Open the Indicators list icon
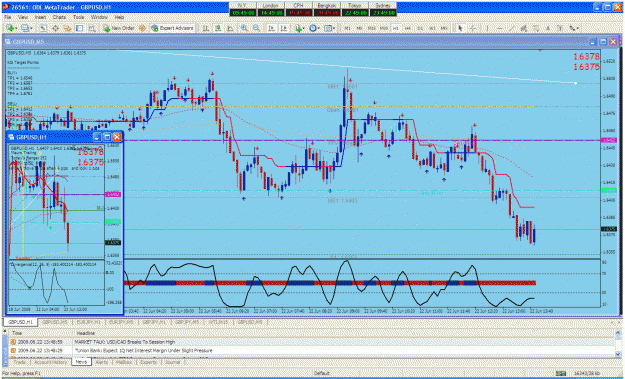 298,28
